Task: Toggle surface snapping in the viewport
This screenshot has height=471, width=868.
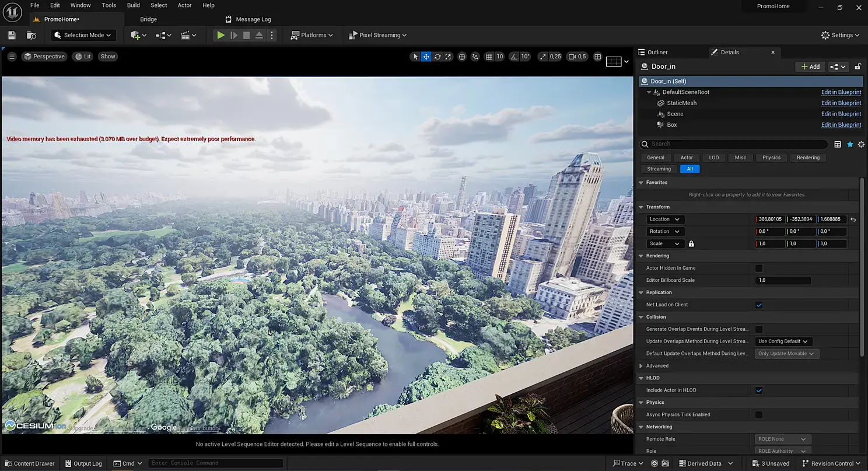Action: click(475, 57)
